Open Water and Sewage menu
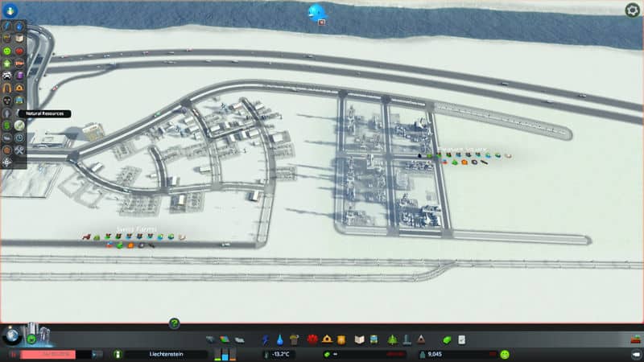644x362 pixels. (x=279, y=339)
